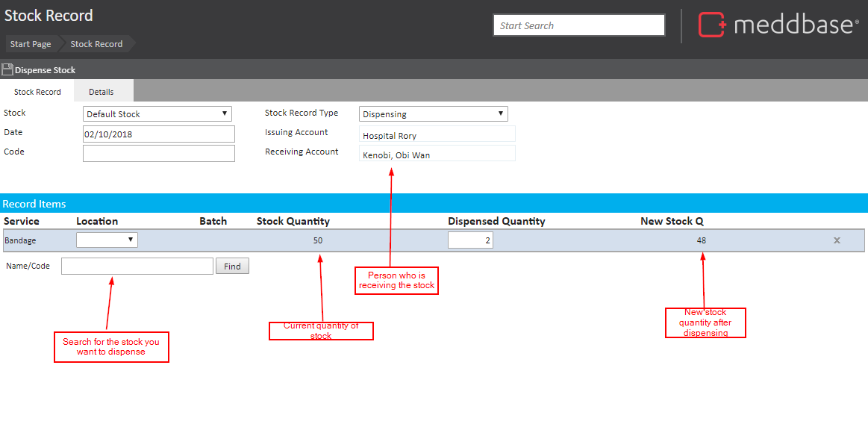Click the Location column header
Screen dimensions: 868x427
tap(98, 222)
